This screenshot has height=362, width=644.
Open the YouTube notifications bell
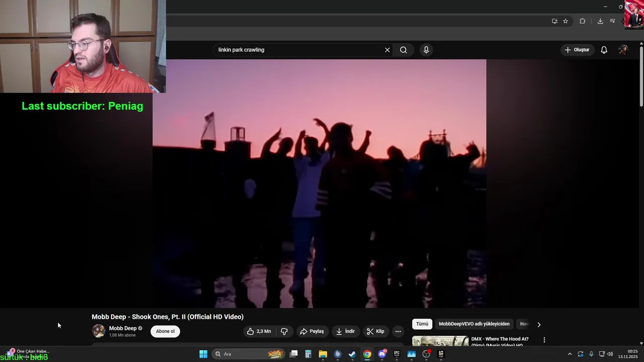[x=604, y=50]
